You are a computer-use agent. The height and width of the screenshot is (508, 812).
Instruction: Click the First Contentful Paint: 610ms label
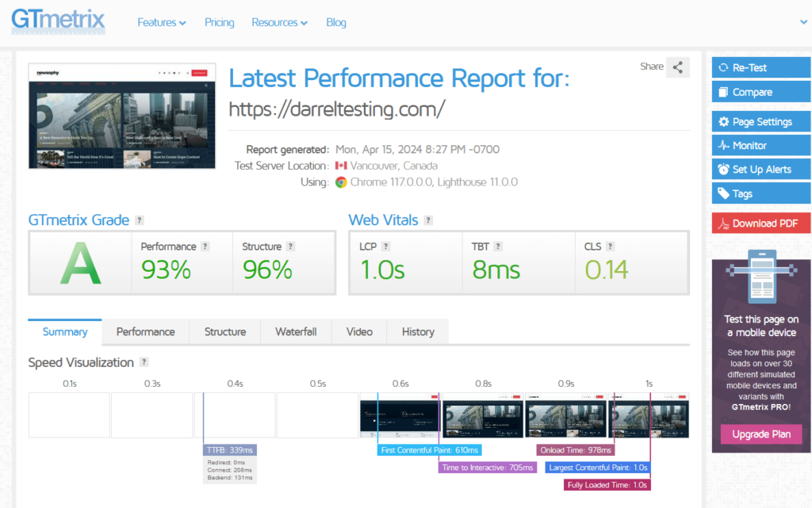point(429,450)
